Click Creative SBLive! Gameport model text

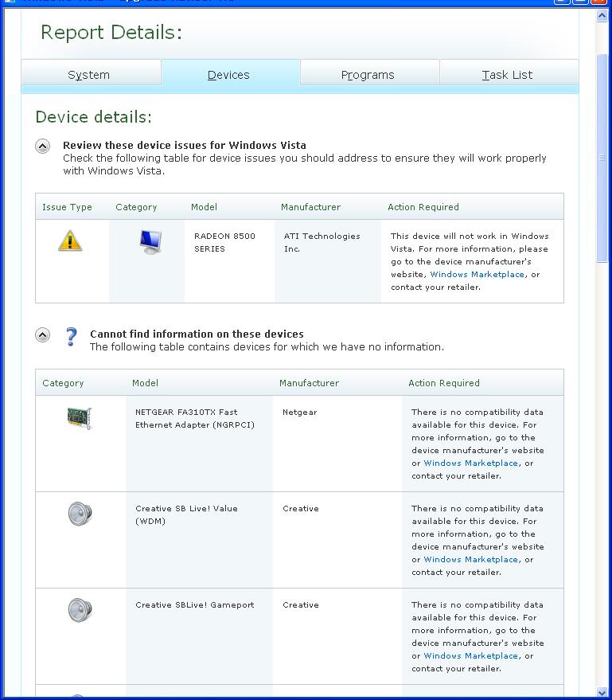pyautogui.click(x=194, y=605)
